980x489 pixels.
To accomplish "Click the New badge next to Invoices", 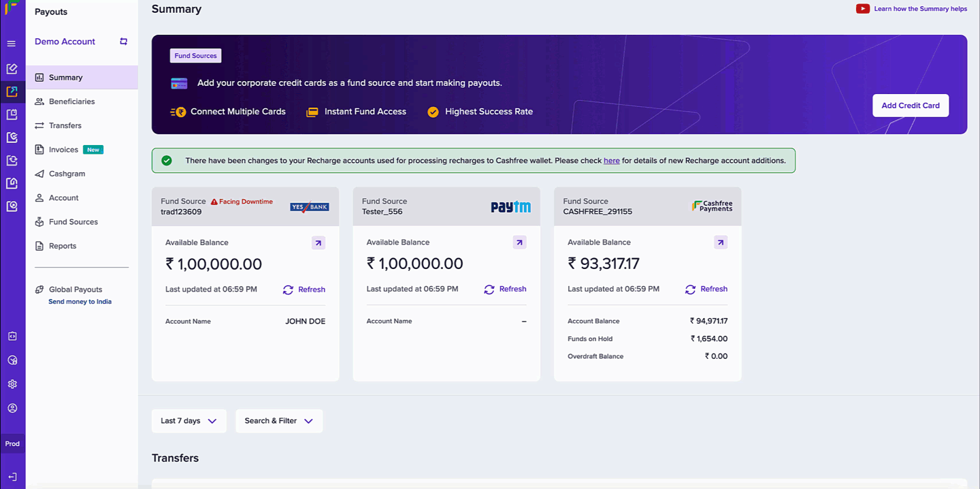I will pyautogui.click(x=93, y=150).
